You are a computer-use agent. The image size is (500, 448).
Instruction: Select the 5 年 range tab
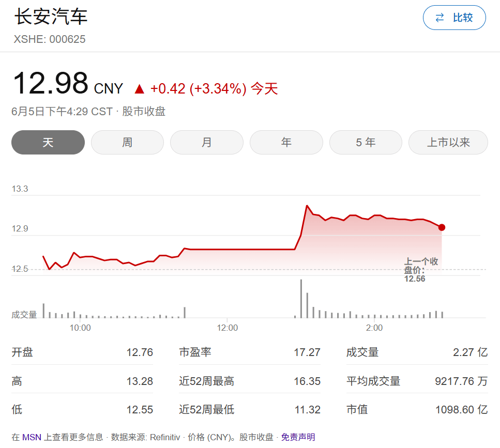coord(366,142)
